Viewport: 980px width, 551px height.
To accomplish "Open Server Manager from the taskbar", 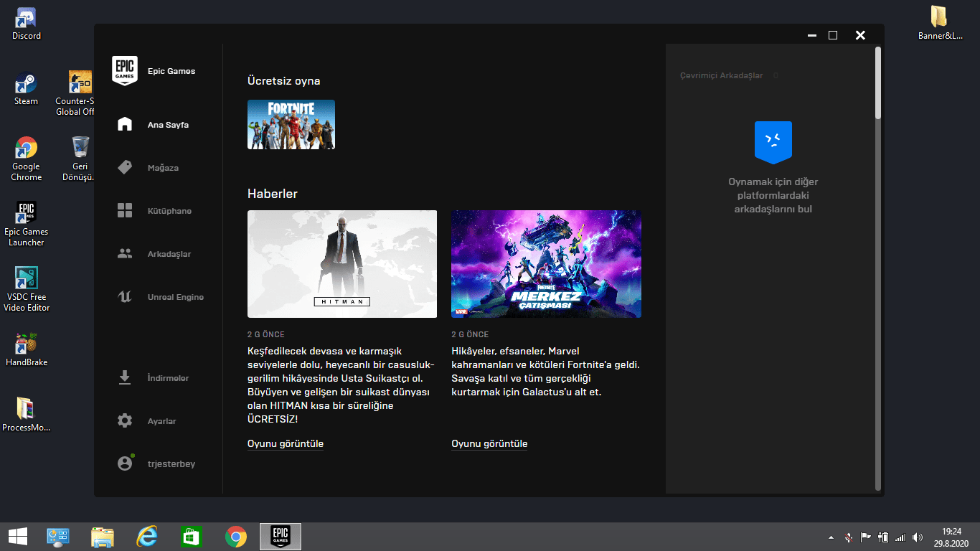I will pyautogui.click(x=57, y=536).
